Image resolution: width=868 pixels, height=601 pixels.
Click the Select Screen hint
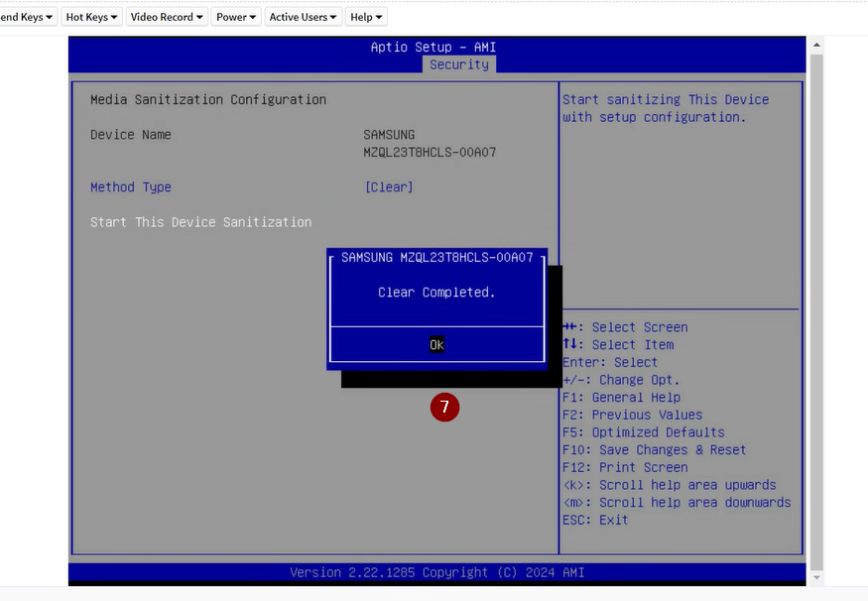[x=625, y=327]
